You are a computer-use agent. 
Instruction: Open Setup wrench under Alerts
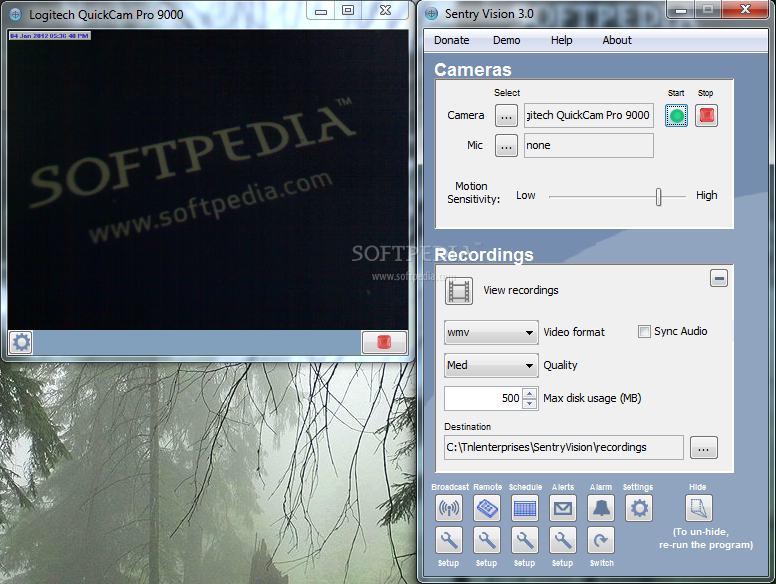[563, 540]
